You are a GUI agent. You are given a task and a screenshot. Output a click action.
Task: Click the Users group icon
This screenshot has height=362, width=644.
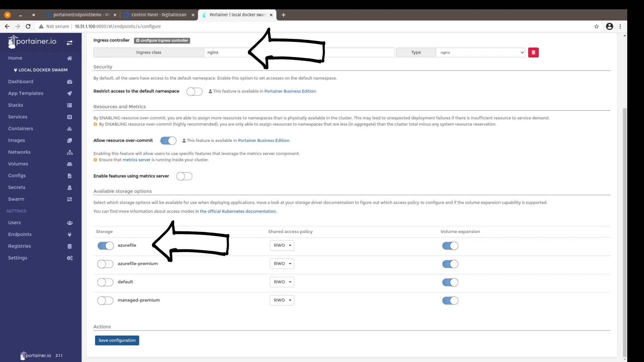(x=69, y=223)
